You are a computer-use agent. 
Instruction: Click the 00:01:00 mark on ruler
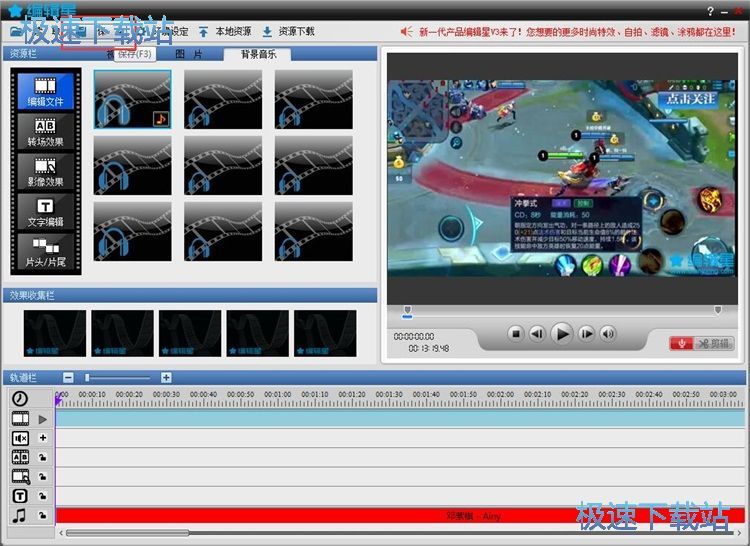click(277, 395)
